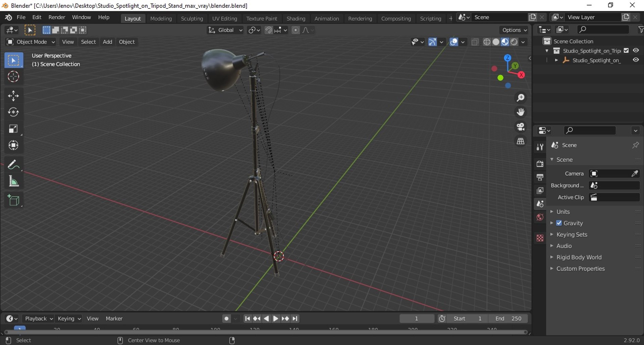644x345 pixels.
Task: Toggle camera view icon
Action: pyautogui.click(x=521, y=127)
